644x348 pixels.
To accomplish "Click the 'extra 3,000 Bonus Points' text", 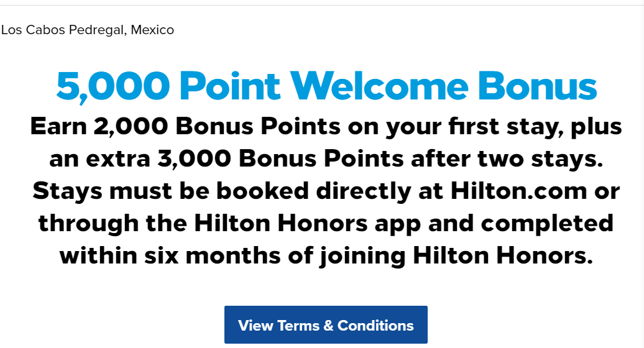I will 245,158.
